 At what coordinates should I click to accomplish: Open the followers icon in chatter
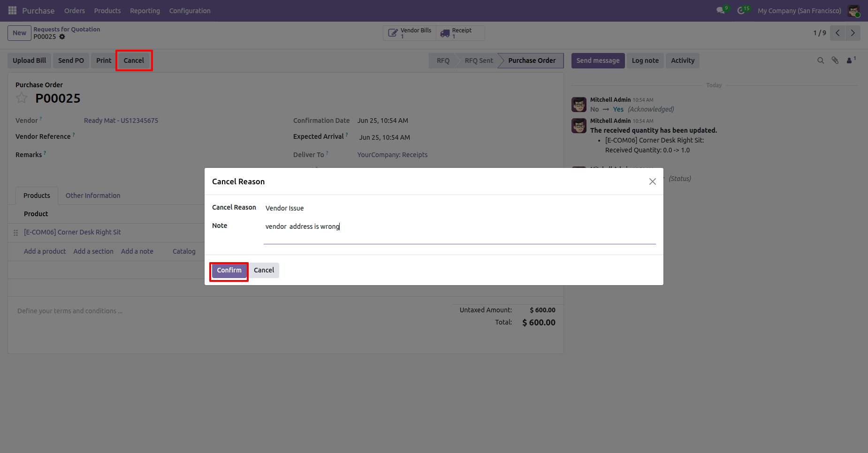[851, 60]
